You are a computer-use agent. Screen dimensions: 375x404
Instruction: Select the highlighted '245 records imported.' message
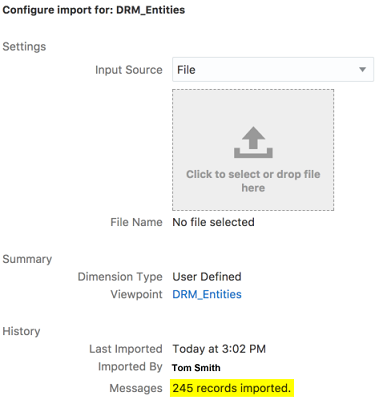coord(232,388)
